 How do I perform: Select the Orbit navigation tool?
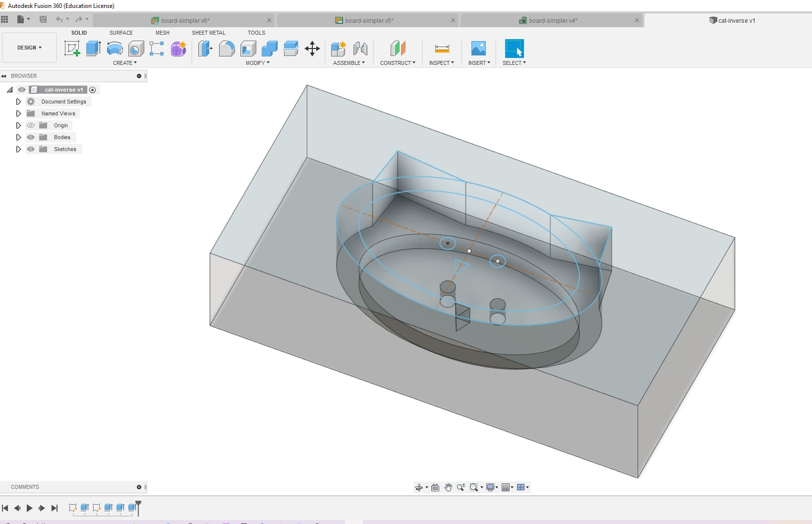[419, 487]
